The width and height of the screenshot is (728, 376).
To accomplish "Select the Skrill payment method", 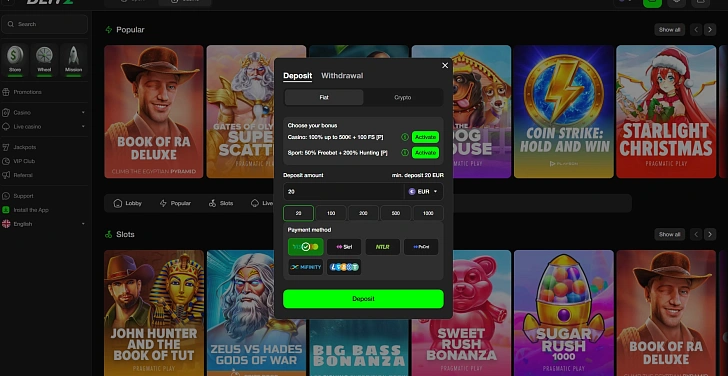I will coord(344,247).
